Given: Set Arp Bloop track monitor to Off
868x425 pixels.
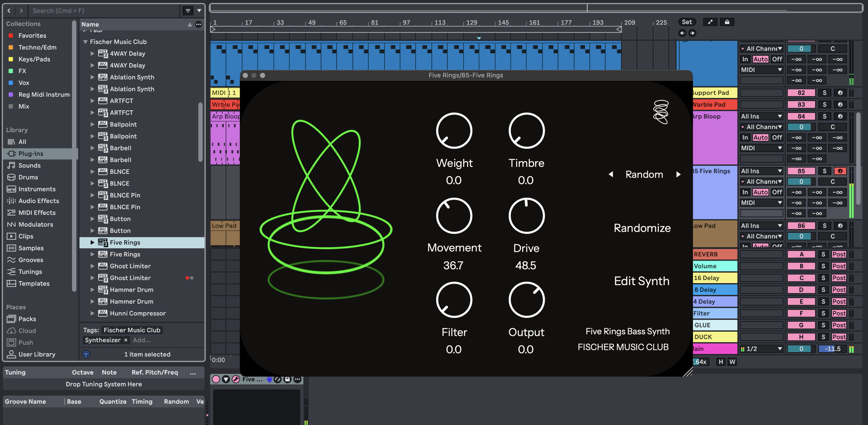Looking at the screenshot, I should coord(777,137).
